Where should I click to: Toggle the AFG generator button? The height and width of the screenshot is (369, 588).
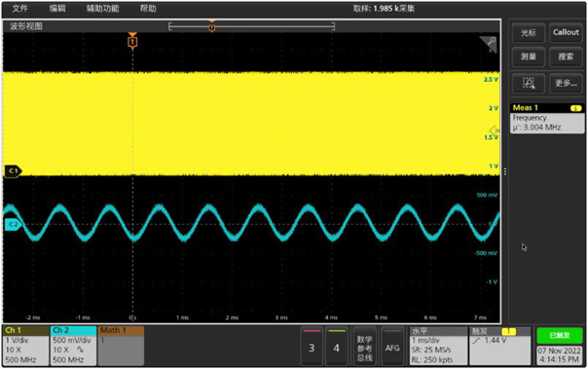pyautogui.click(x=392, y=347)
